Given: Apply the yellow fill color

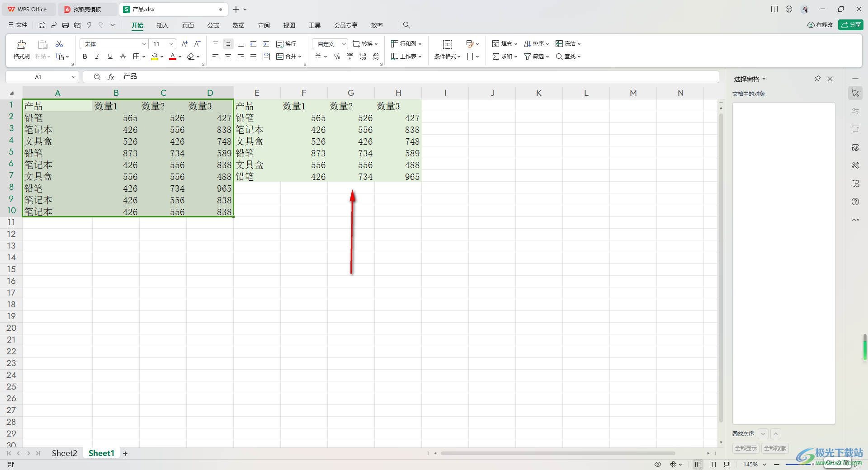Looking at the screenshot, I should tap(155, 56).
